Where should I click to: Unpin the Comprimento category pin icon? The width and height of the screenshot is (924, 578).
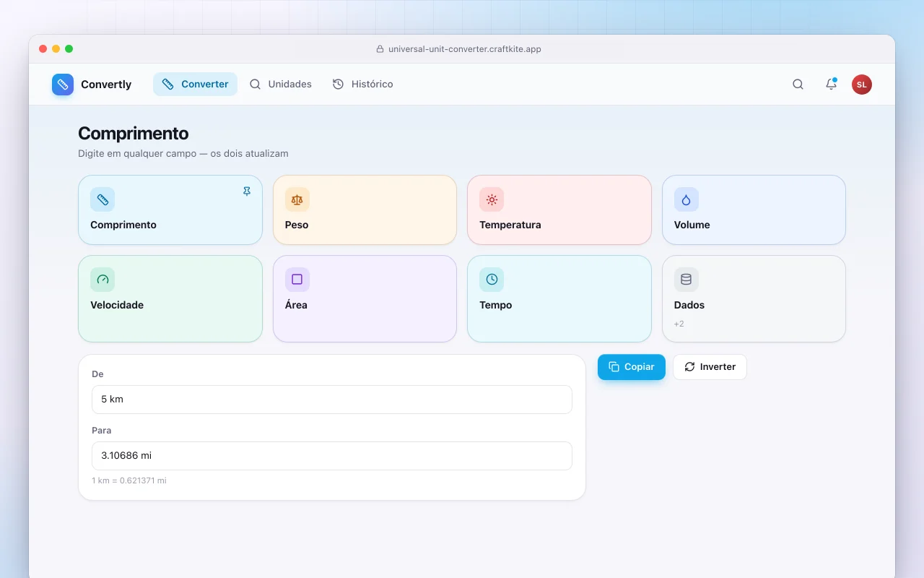coord(247,191)
